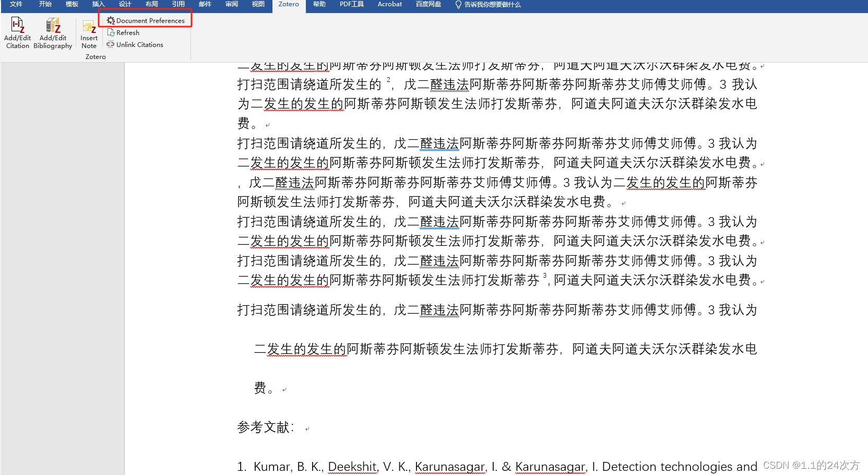Switch to the 布局 tab
The width and height of the screenshot is (868, 475).
tap(152, 4)
